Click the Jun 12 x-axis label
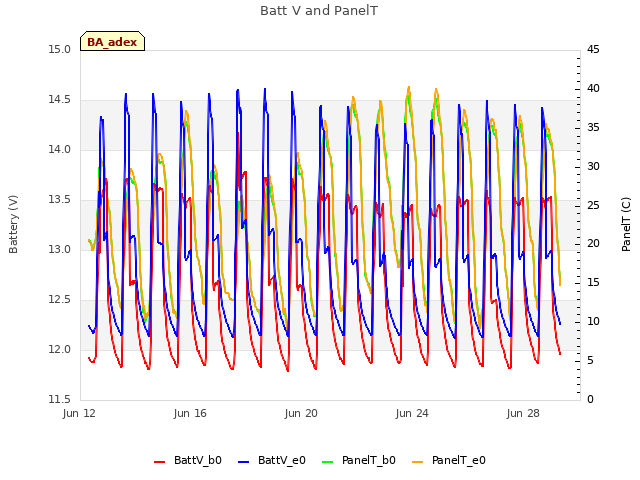Viewport: 640px width, 480px height. click(x=79, y=413)
